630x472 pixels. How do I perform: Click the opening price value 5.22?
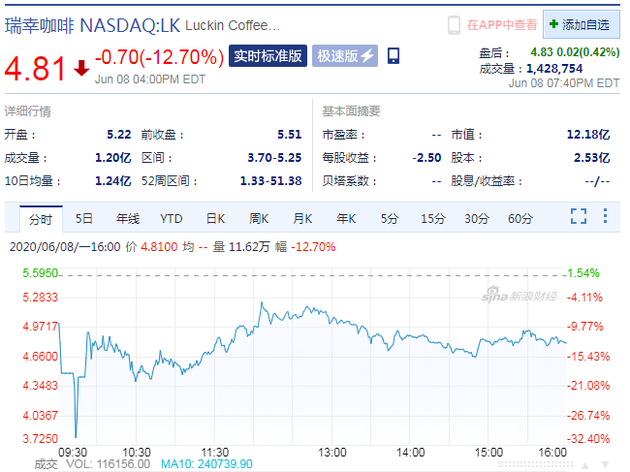[x=119, y=134]
